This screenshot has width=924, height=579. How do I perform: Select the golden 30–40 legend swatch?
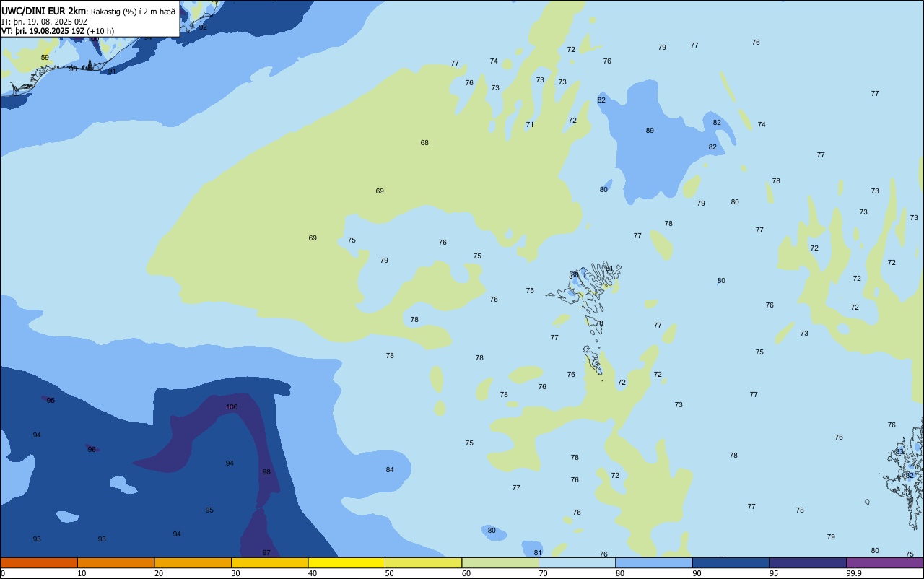269,562
